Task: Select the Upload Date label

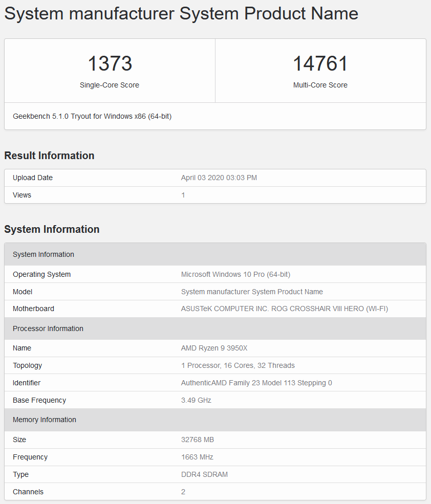Action: click(x=32, y=178)
